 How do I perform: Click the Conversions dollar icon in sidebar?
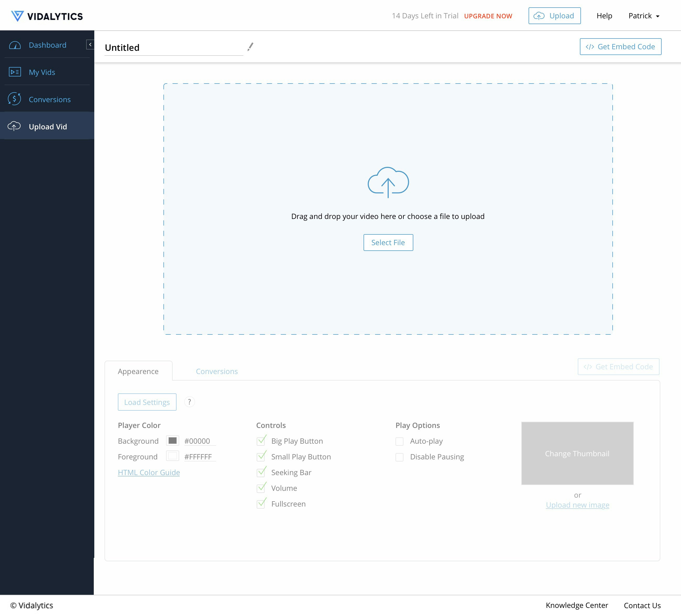(x=14, y=99)
